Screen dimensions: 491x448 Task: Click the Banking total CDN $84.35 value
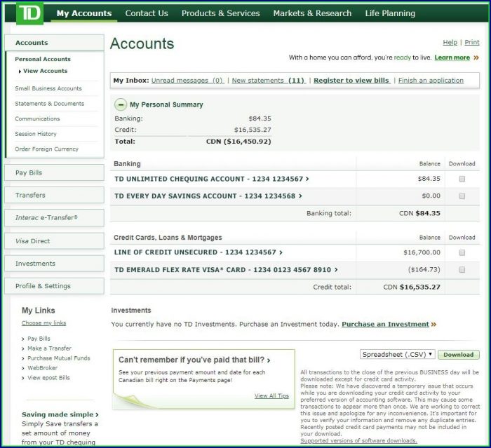[419, 214]
